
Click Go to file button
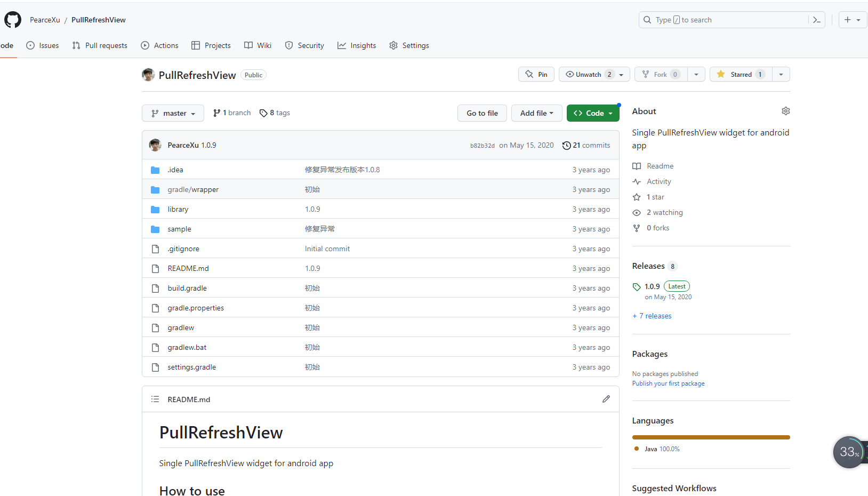483,113
